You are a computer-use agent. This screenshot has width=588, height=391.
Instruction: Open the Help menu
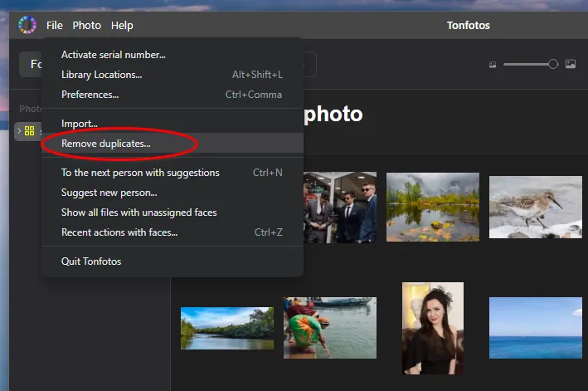(122, 25)
